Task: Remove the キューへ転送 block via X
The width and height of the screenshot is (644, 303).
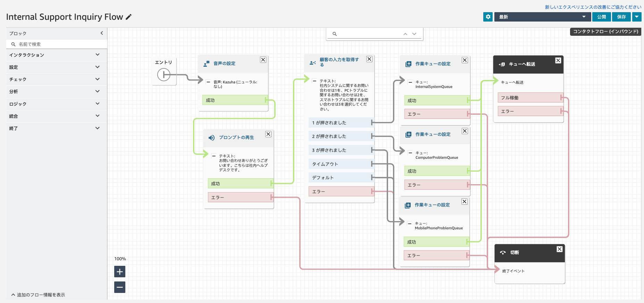Action: pos(558,60)
